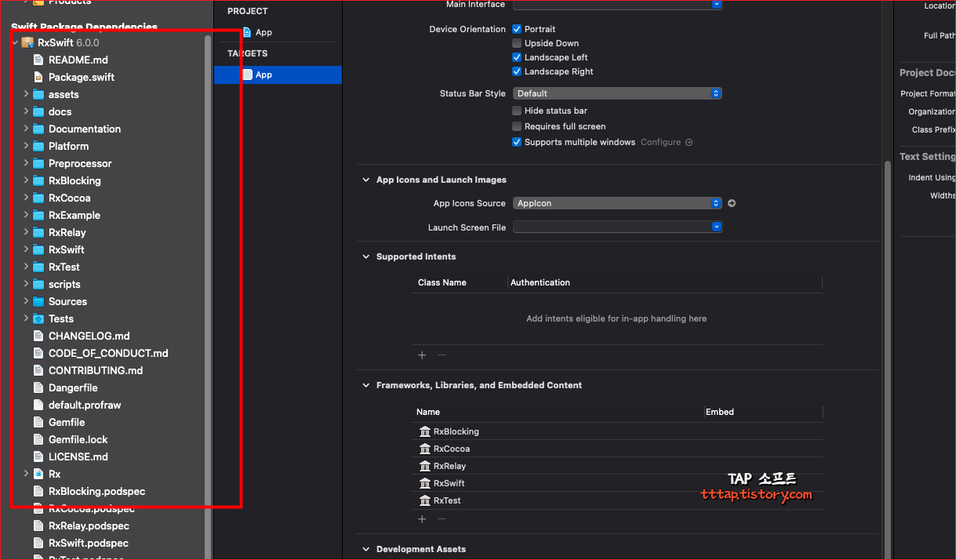
Task: Click the Configure link for multiple windows
Action: tap(660, 143)
